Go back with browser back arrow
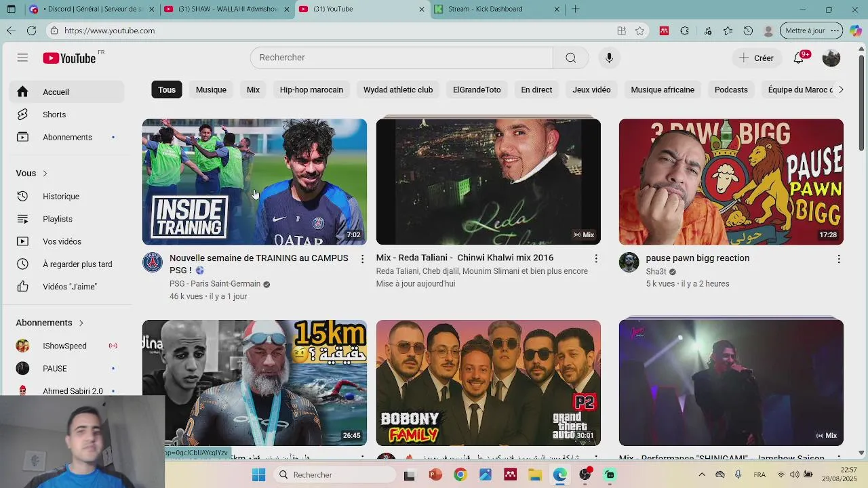Viewport: 868px width, 488px height. pos(11,30)
